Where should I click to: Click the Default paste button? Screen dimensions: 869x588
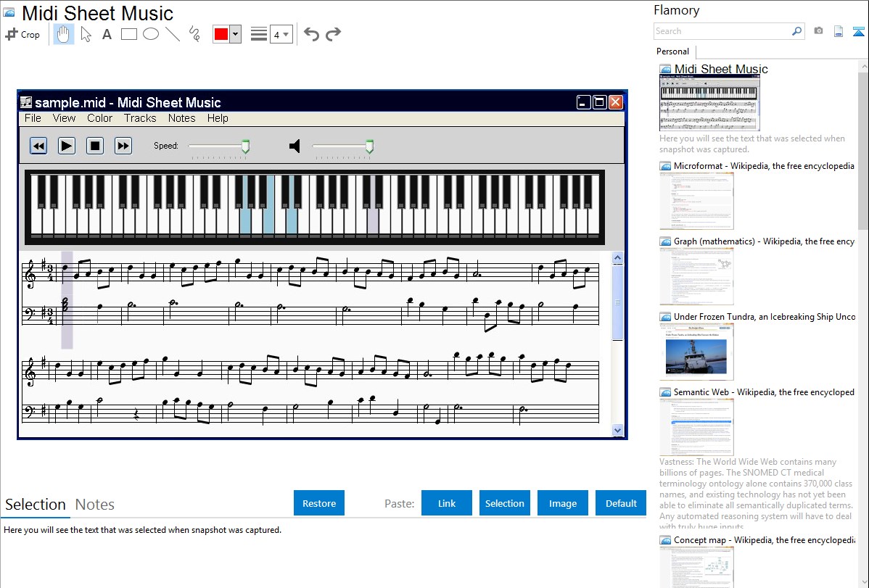tap(621, 503)
